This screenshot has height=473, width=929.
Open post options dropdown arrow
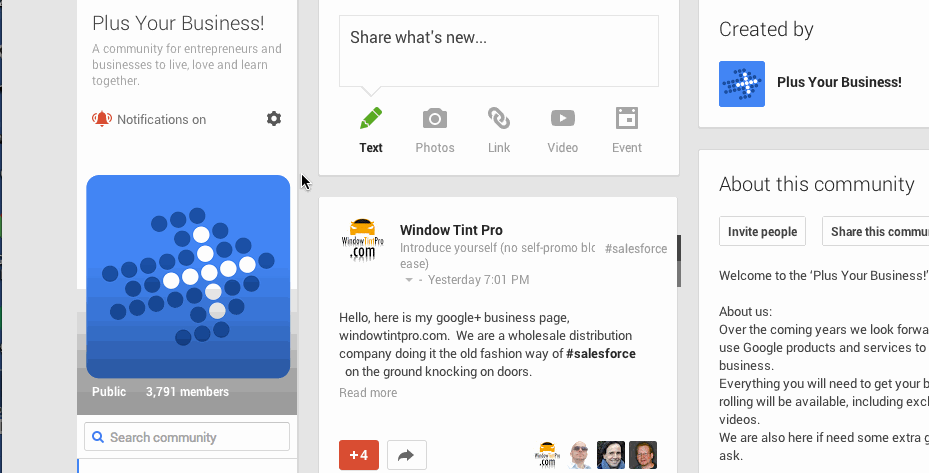(x=408, y=280)
